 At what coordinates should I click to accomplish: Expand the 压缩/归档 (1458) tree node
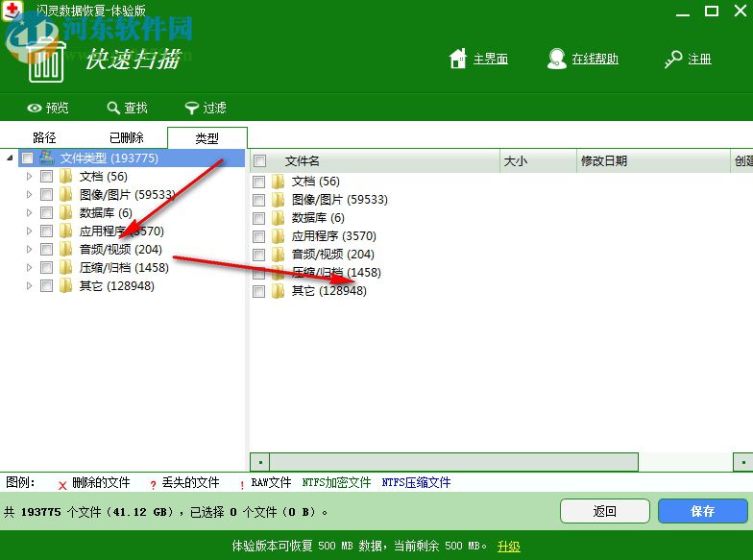tap(29, 267)
